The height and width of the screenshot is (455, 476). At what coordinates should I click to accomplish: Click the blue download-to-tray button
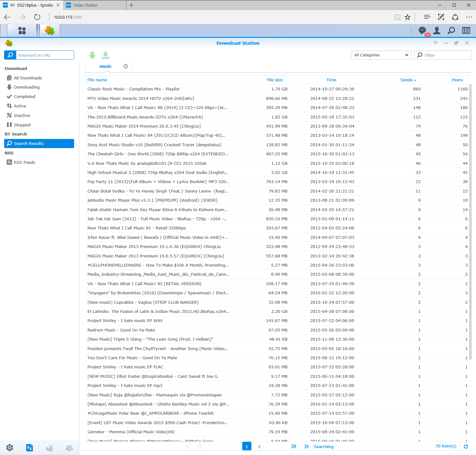click(x=106, y=55)
